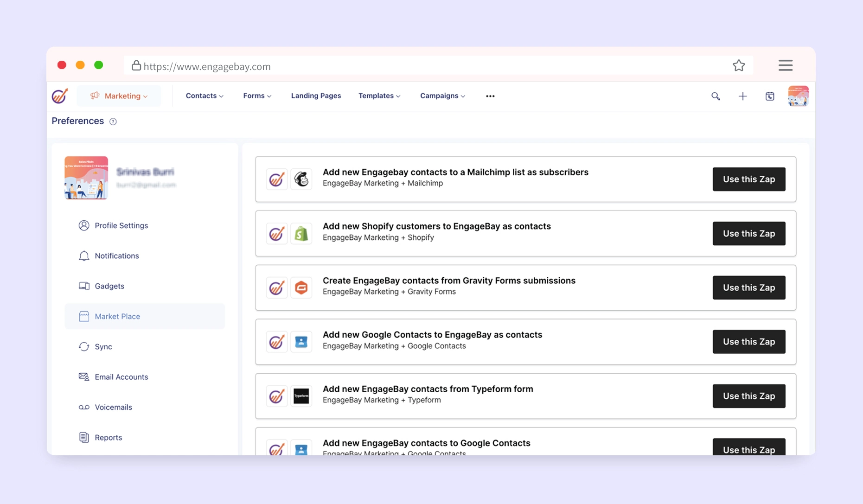Click the Google Contacts icon in 'to EngageBay as contacts' row
863x504 pixels.
[x=301, y=342]
